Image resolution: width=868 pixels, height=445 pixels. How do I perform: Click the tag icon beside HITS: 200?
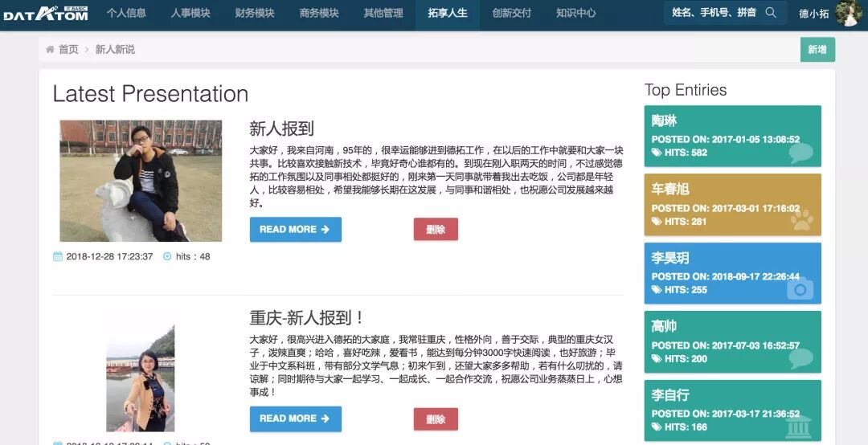click(657, 359)
